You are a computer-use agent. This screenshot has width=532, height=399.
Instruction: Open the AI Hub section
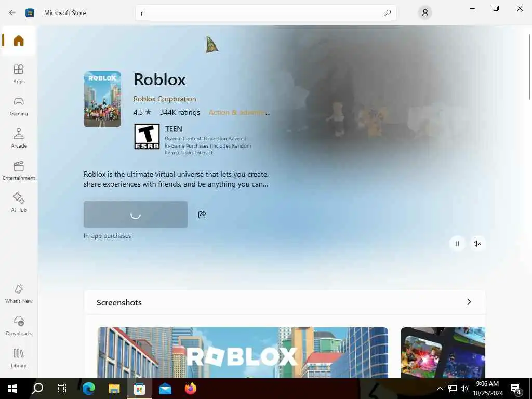pyautogui.click(x=19, y=203)
